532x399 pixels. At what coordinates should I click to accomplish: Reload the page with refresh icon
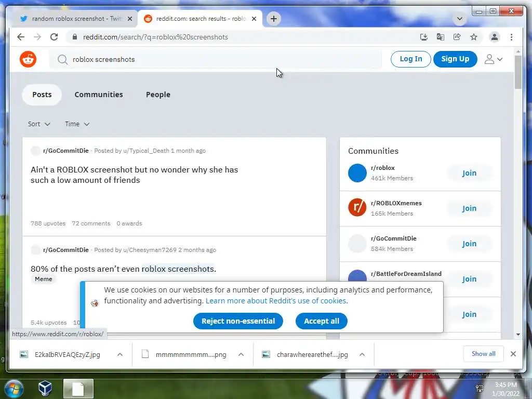pos(54,37)
